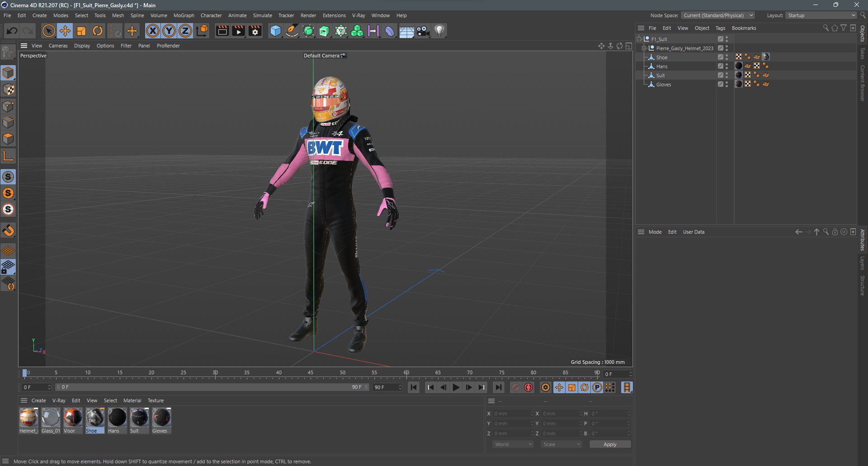Viewport: 868px width, 466px height.
Task: Toggle the coordinate system icon
Action: click(x=203, y=31)
